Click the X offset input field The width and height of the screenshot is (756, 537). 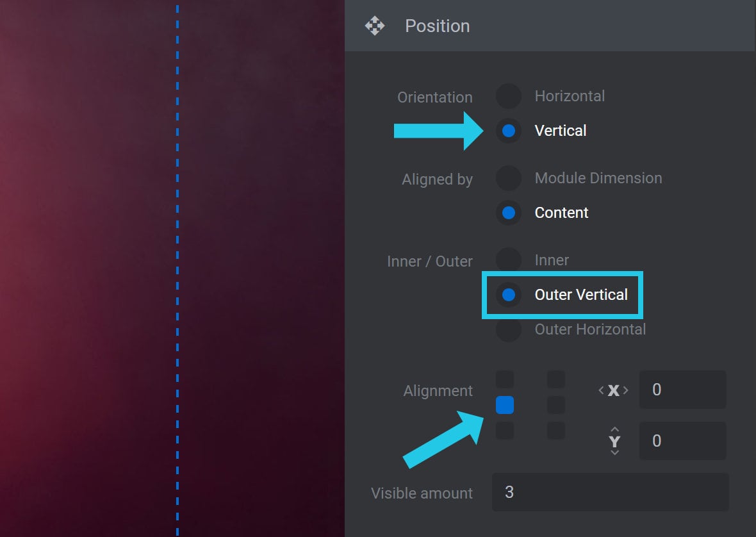click(x=683, y=390)
